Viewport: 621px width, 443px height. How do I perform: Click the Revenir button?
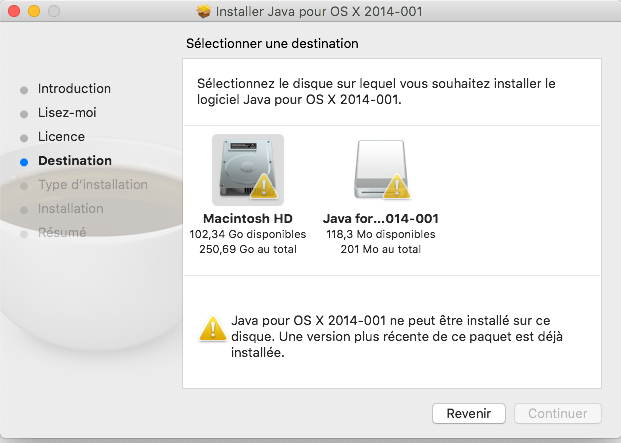tap(469, 413)
